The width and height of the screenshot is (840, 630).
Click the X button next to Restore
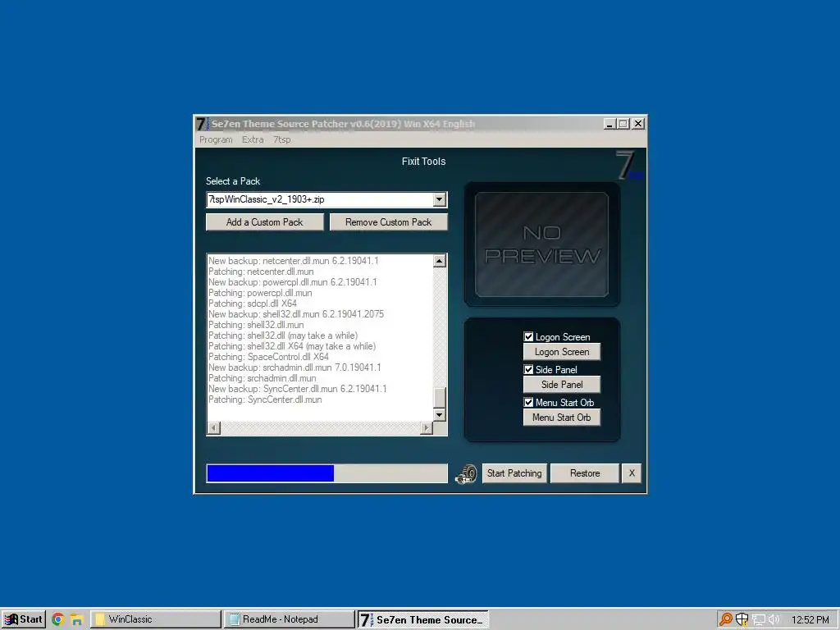(x=632, y=473)
